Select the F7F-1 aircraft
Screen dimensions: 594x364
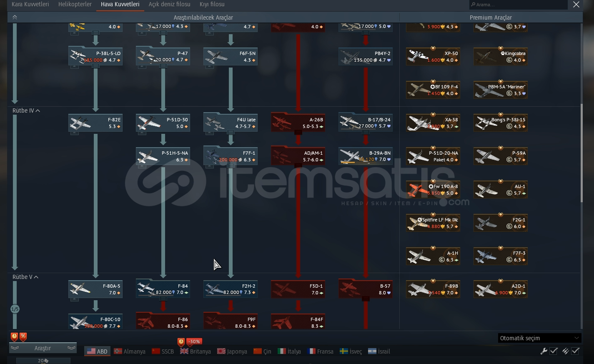point(231,156)
